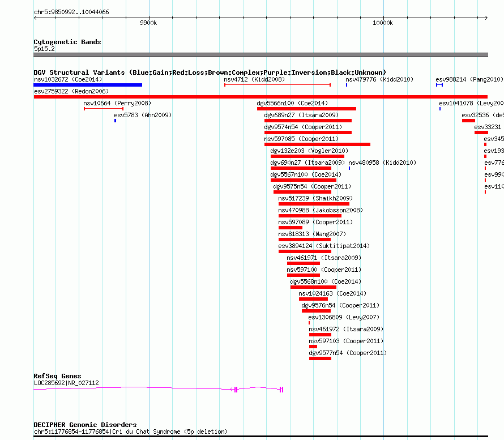Click dgv132e203 (Vogler2010) label
This screenshot has width=504, height=440.
click(309, 151)
